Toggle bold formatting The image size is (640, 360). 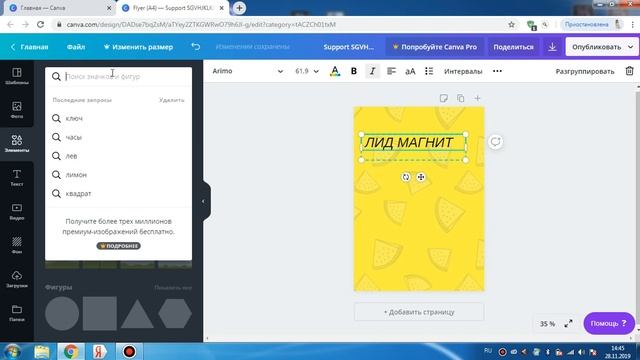tap(354, 71)
